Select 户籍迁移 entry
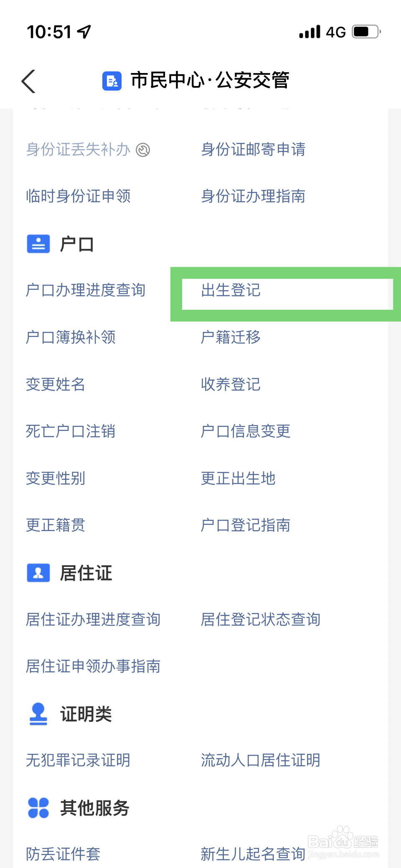401x868 pixels. (231, 337)
